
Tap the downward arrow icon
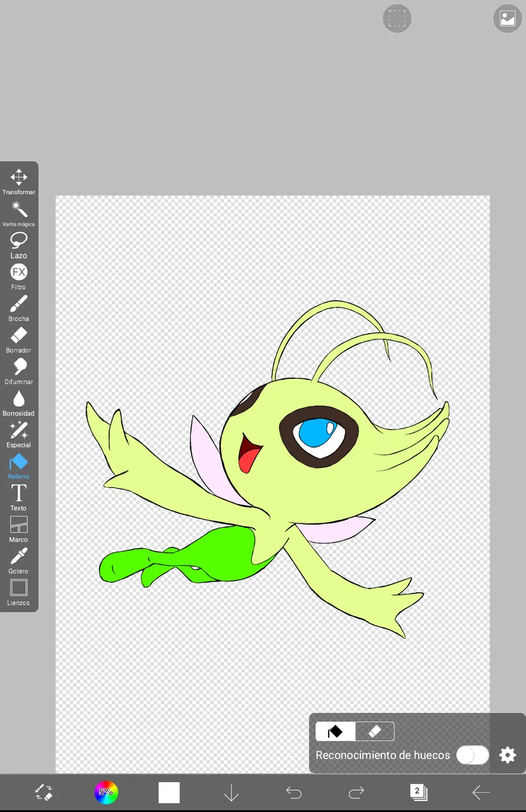coord(231,792)
